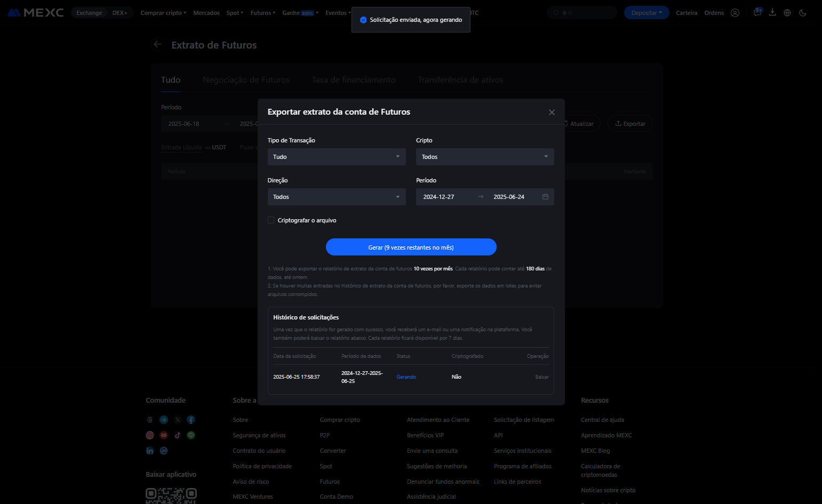
Task: Open the language globe icon
Action: click(787, 13)
